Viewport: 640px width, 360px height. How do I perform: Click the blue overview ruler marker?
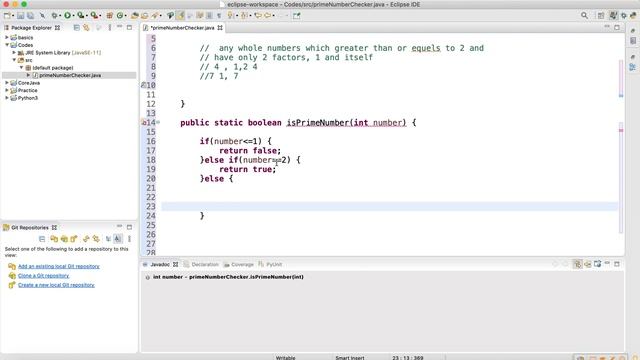click(x=621, y=96)
